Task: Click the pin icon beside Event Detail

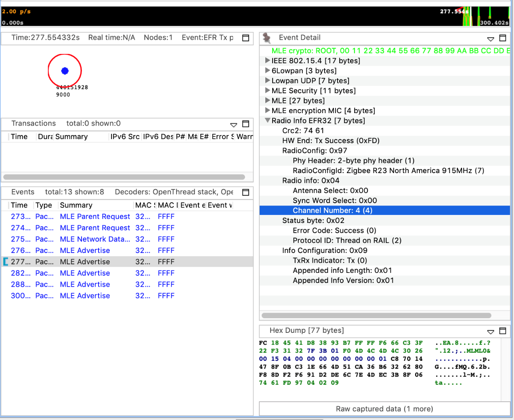Action: [267, 38]
